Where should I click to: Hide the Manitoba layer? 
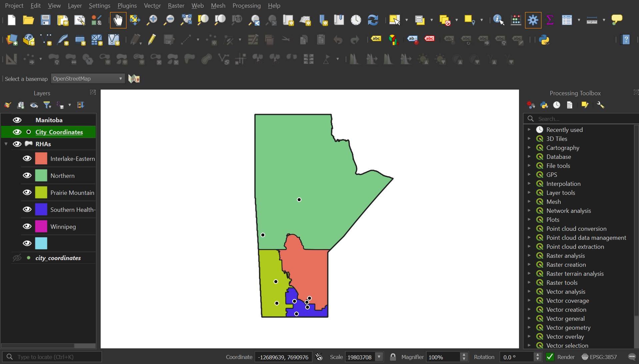(x=17, y=120)
